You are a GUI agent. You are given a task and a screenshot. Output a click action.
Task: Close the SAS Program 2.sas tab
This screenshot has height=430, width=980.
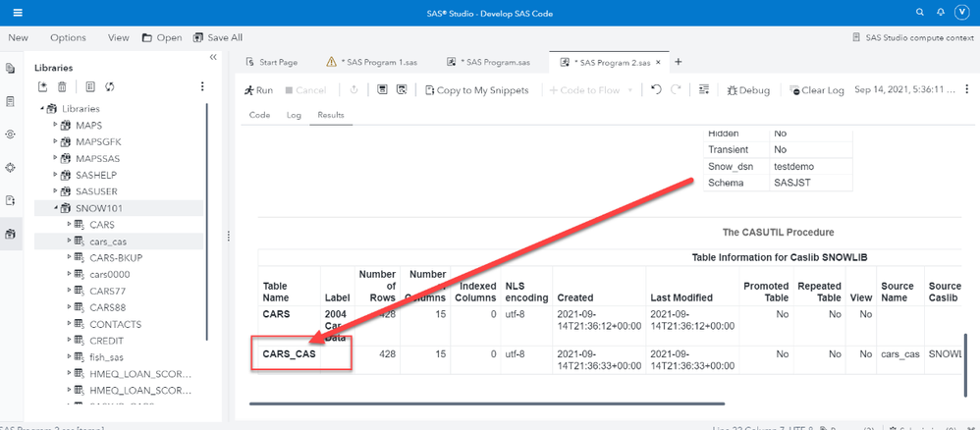point(658,62)
